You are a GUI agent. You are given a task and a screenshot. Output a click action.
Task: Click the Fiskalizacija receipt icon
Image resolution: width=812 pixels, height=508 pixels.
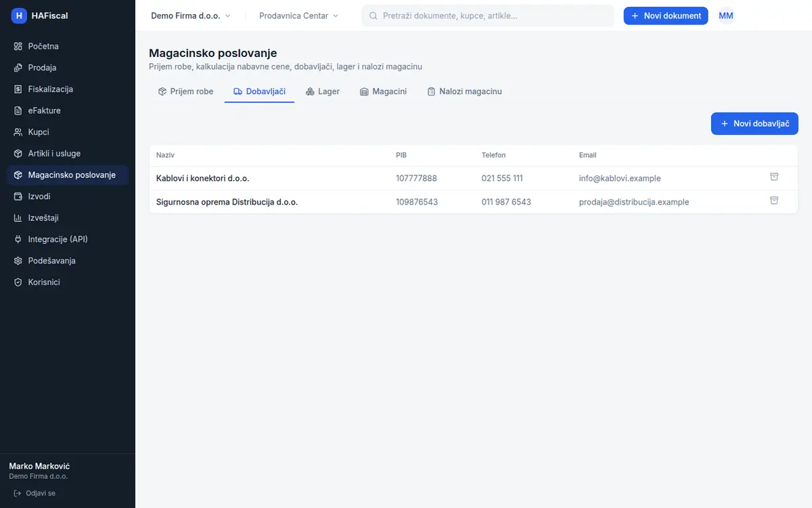(x=18, y=89)
